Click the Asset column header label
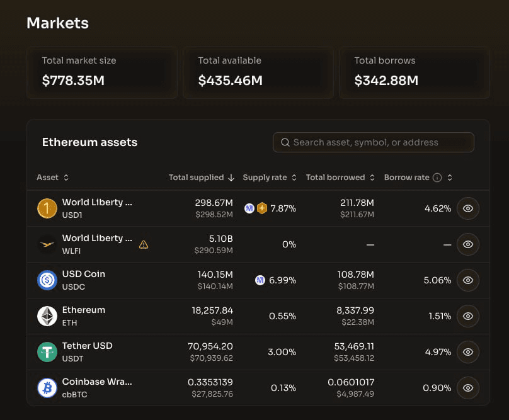Viewport: 509px width, 420px height. point(47,178)
